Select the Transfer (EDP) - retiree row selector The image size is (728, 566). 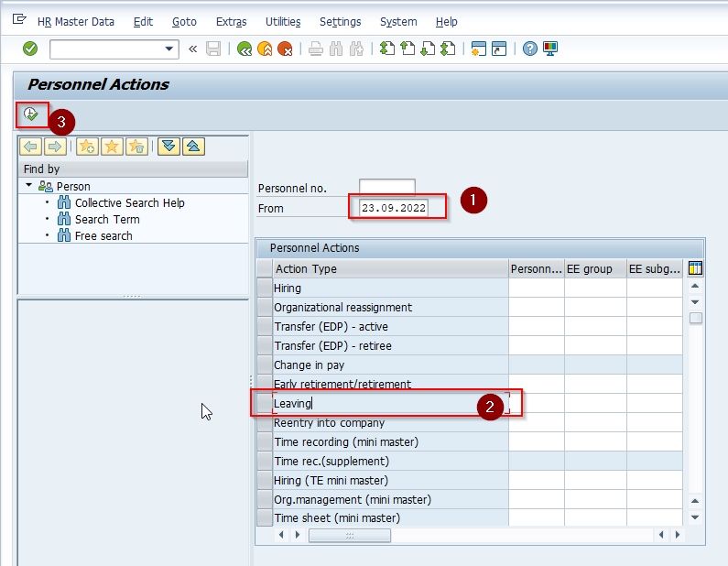pos(265,345)
